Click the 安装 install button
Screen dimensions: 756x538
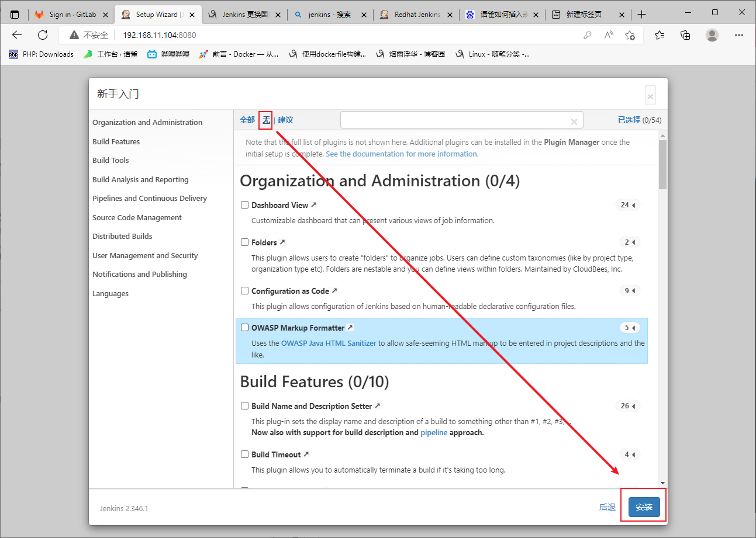pyautogui.click(x=644, y=507)
